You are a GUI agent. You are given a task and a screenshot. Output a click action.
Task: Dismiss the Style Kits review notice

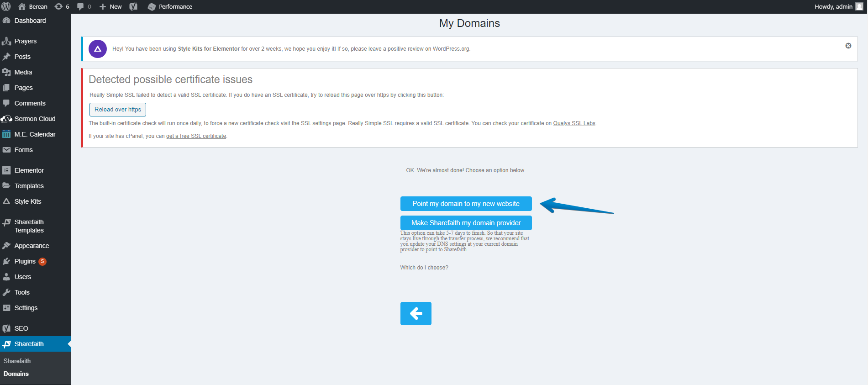pos(848,46)
